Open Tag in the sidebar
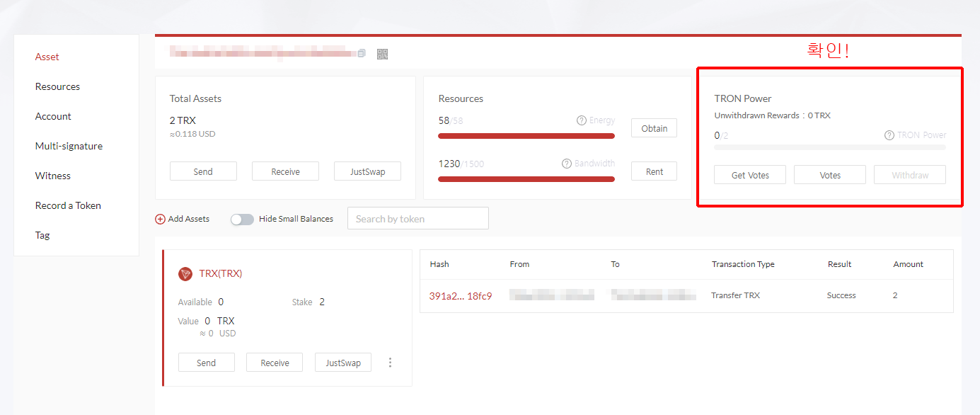This screenshot has width=980, height=415. [x=42, y=235]
